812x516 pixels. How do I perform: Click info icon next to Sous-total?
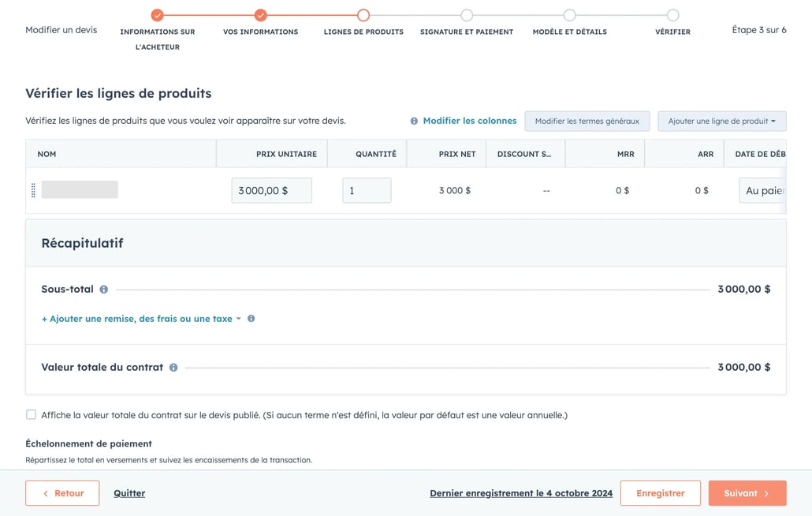click(x=103, y=290)
